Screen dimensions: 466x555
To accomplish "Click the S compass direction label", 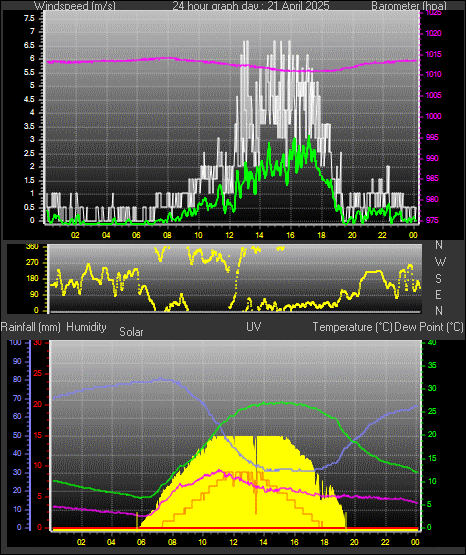I will (x=438, y=279).
